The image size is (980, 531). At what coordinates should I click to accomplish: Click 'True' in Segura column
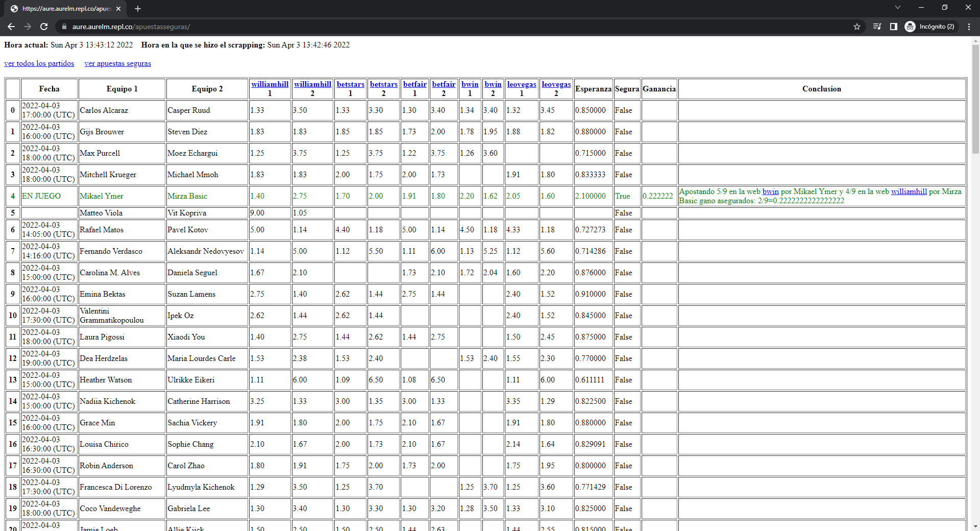click(627, 196)
